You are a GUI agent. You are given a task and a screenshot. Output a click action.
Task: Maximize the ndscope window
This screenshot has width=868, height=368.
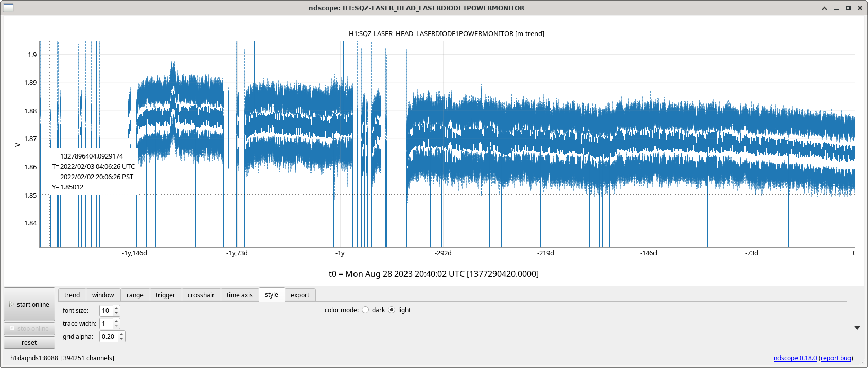tap(848, 8)
